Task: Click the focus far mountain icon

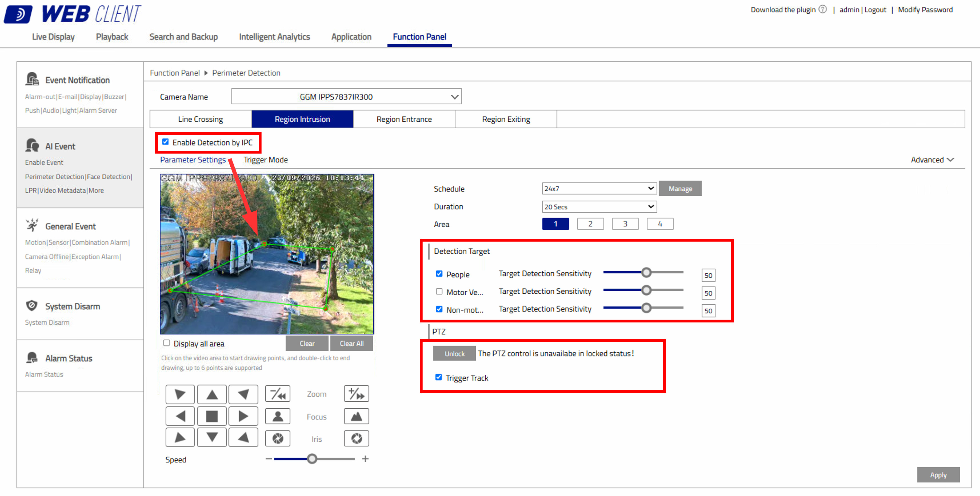Action: point(356,416)
